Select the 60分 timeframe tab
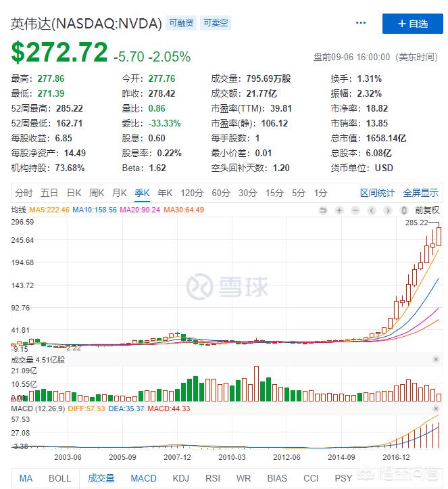 coord(221,193)
